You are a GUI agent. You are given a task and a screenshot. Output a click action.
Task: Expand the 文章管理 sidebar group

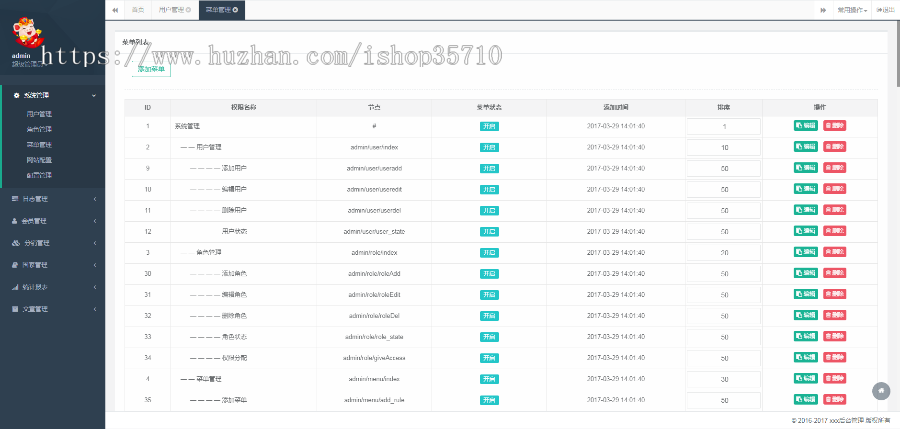[53, 308]
